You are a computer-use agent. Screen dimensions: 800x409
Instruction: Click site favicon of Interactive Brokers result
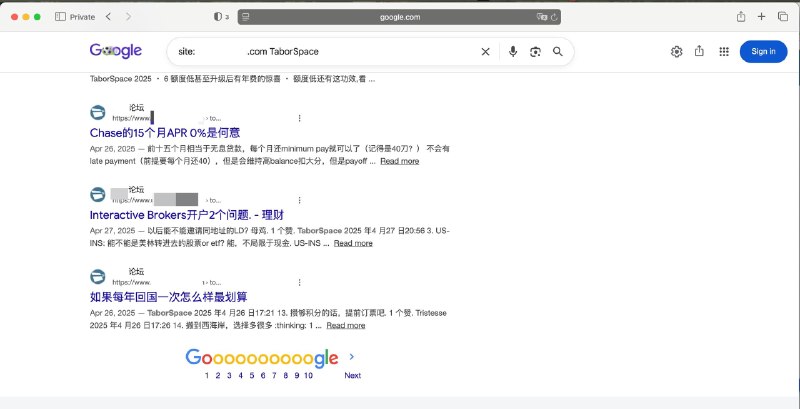pos(97,194)
